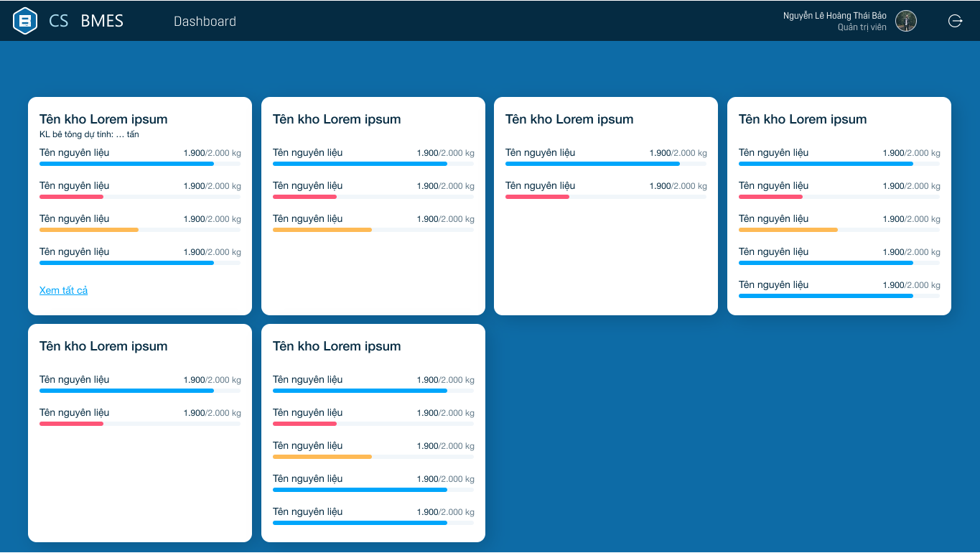Open the Dashboard menu item
The width and height of the screenshot is (980, 553).
pos(205,22)
